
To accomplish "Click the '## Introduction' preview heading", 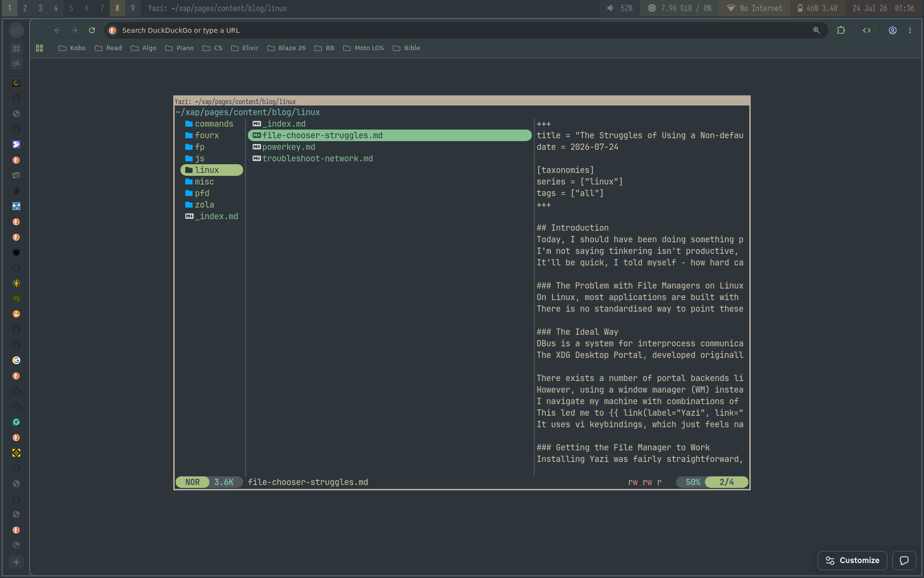I will pyautogui.click(x=573, y=228).
